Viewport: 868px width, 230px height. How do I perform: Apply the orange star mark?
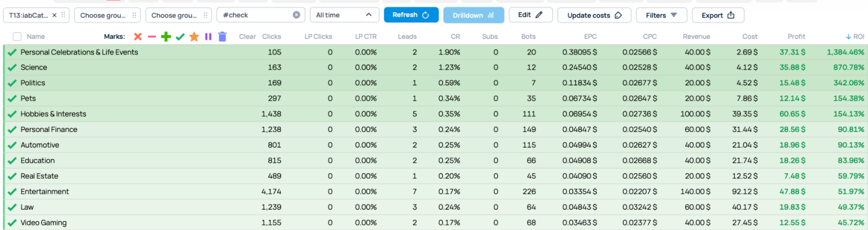pyautogui.click(x=194, y=37)
